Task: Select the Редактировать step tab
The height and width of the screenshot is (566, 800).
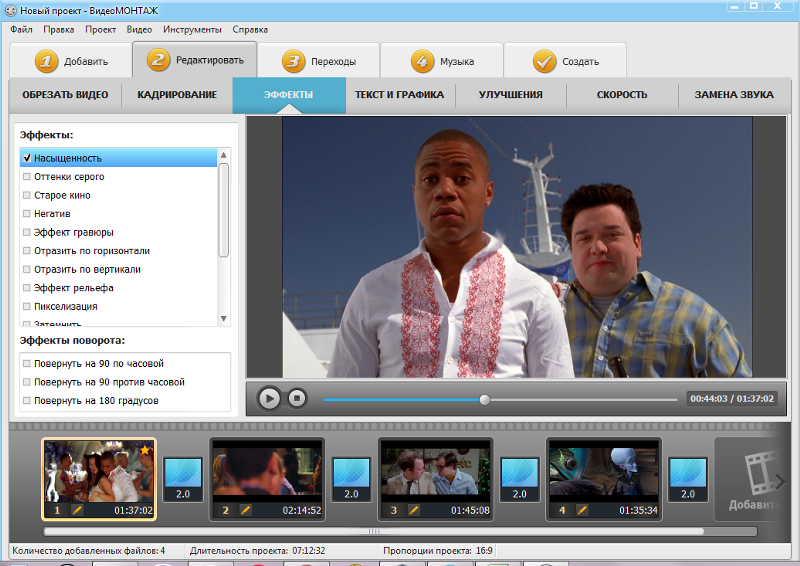Action: (195, 60)
